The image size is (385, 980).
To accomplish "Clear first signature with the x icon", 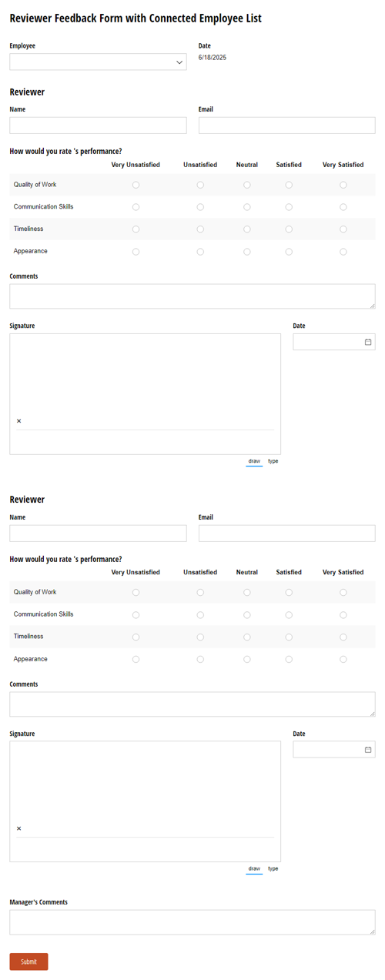I will [19, 421].
